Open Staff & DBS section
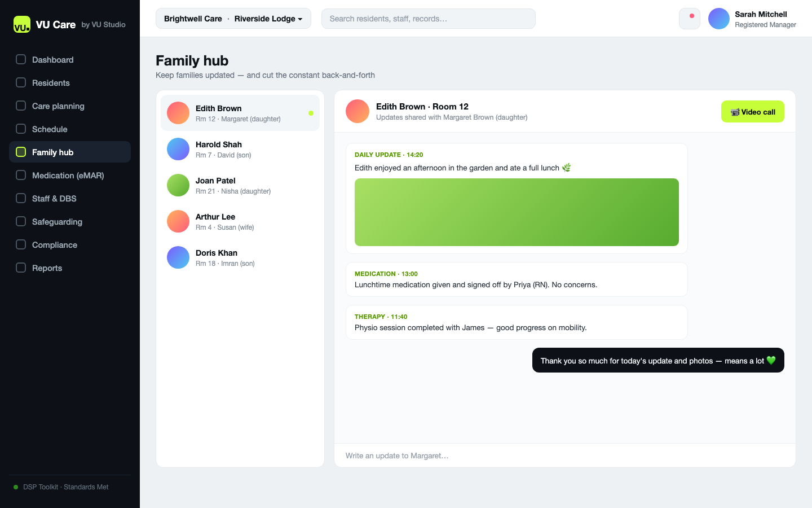The image size is (812, 508). [70, 198]
